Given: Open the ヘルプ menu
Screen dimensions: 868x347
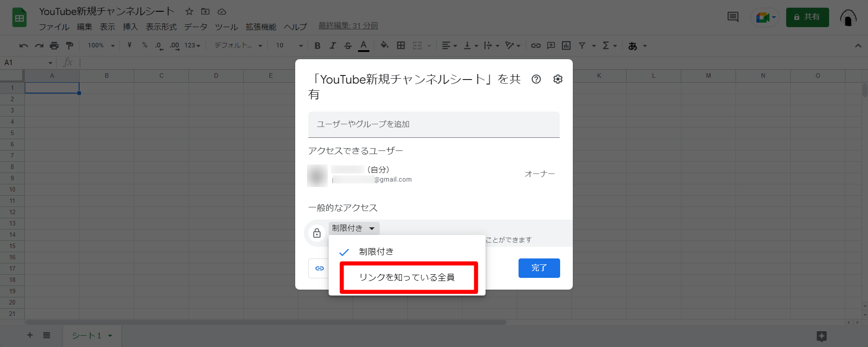Looking at the screenshot, I should click(x=295, y=27).
